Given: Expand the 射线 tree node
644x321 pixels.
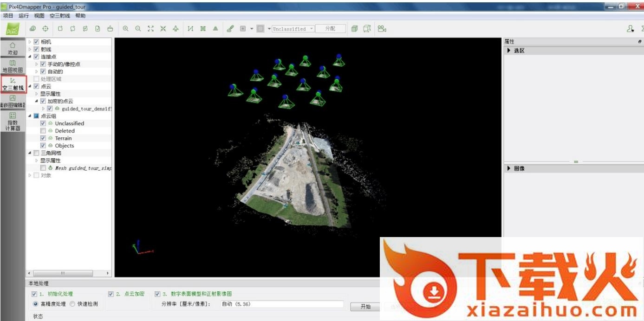Looking at the screenshot, I should click(x=30, y=49).
